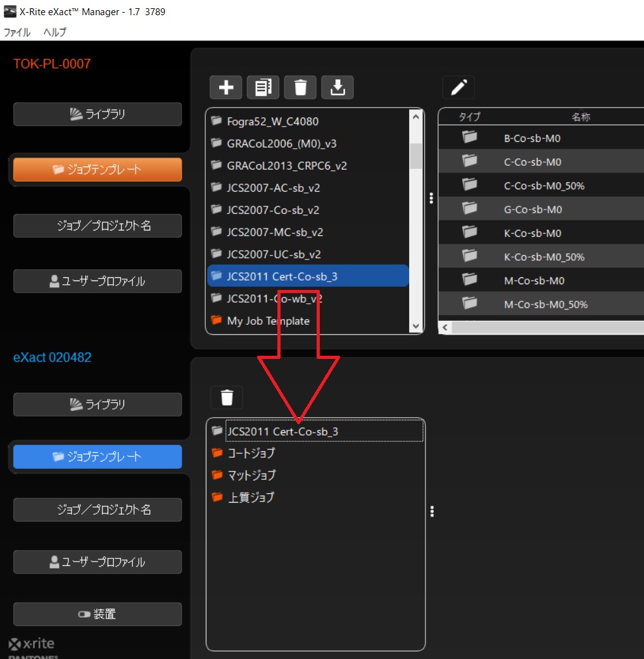Select the blue ジョブテンプレート button

(98, 456)
